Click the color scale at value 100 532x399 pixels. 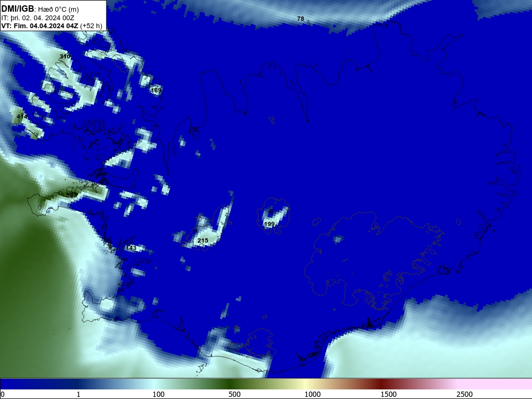(x=159, y=394)
